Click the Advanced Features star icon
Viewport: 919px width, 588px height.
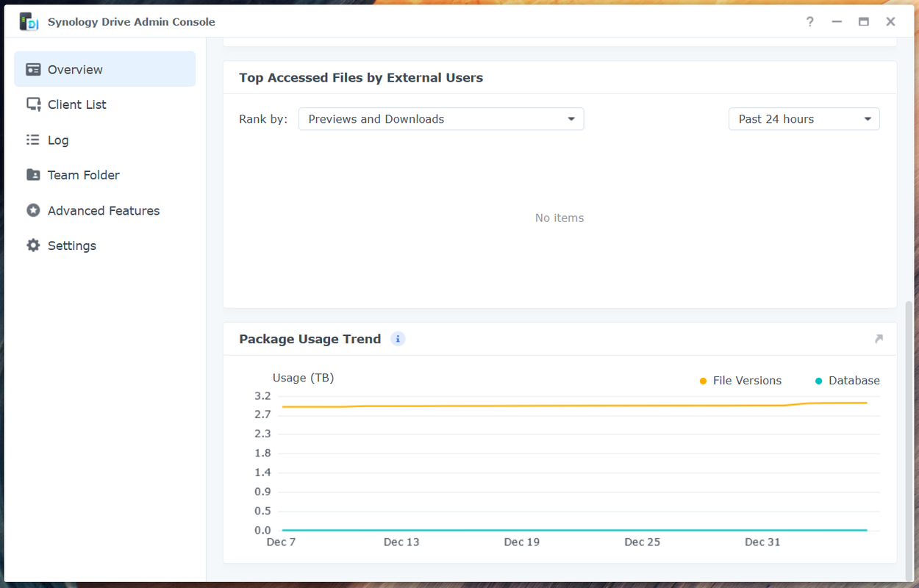(33, 210)
